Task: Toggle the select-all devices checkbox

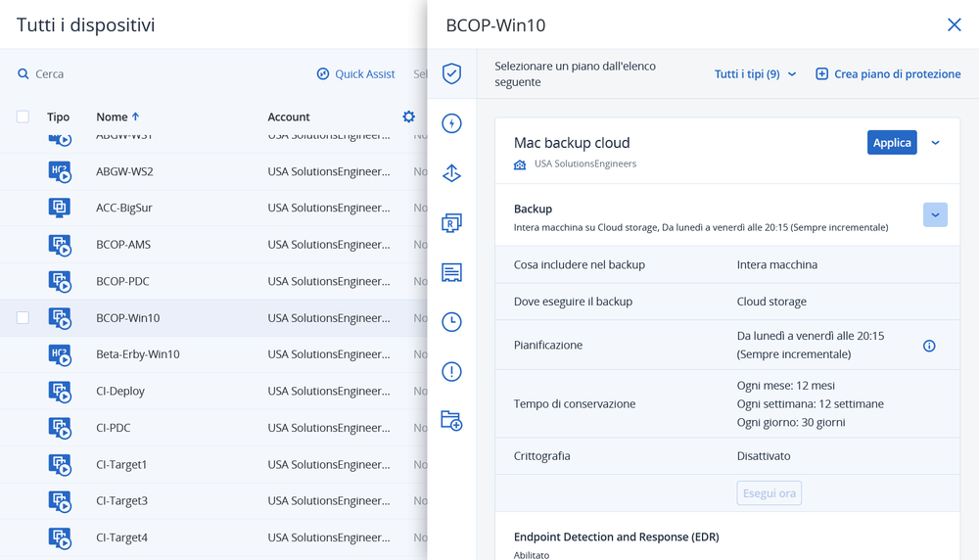Action: 23,117
